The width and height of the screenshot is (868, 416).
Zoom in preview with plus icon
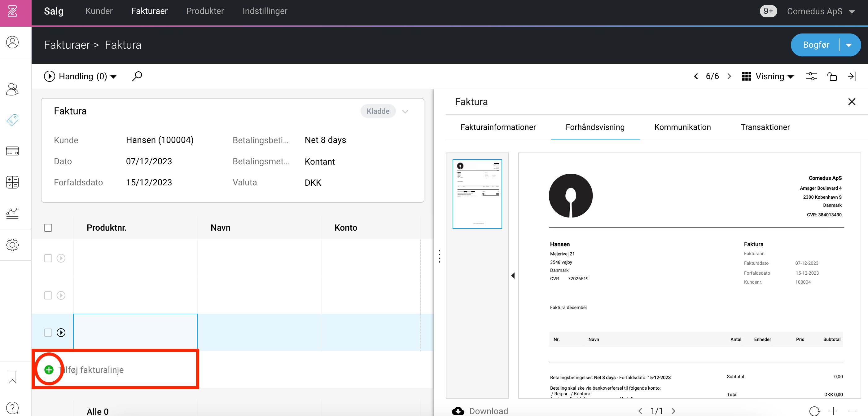[833, 411]
